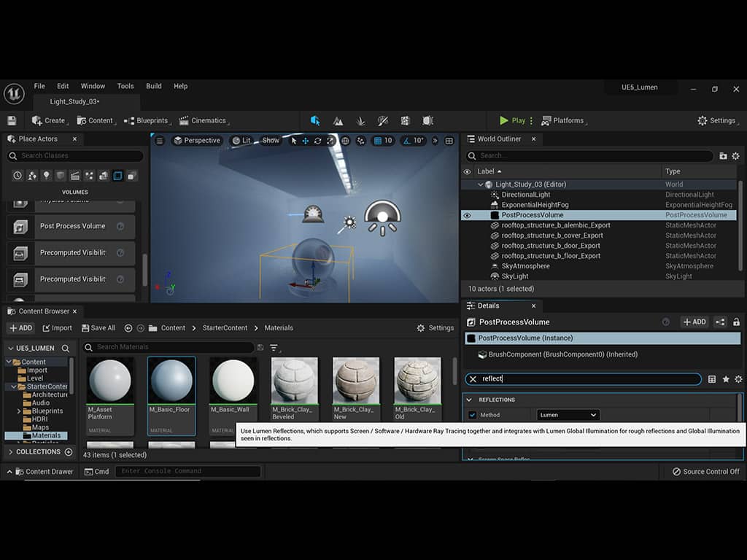
Task: Open content filters icon in Content Browser
Action: pyautogui.click(x=274, y=348)
